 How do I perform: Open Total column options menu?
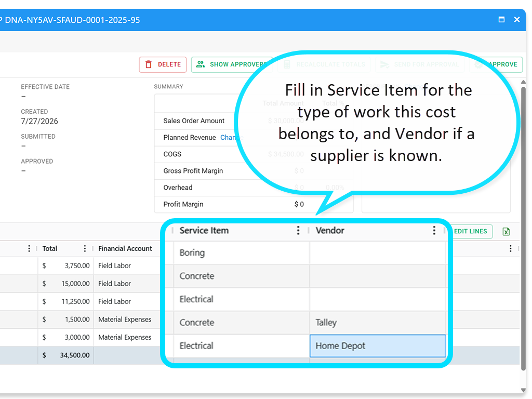point(85,248)
